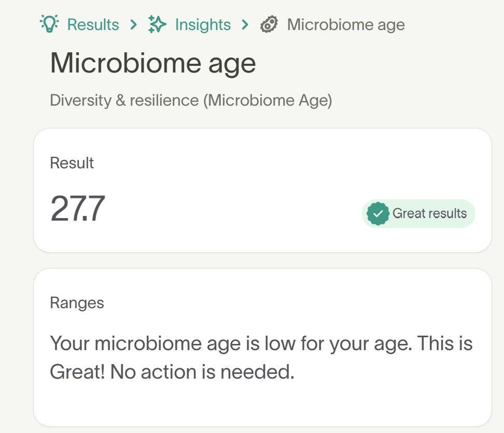Click the Ranges section title
The height and width of the screenshot is (433, 504).
[77, 303]
